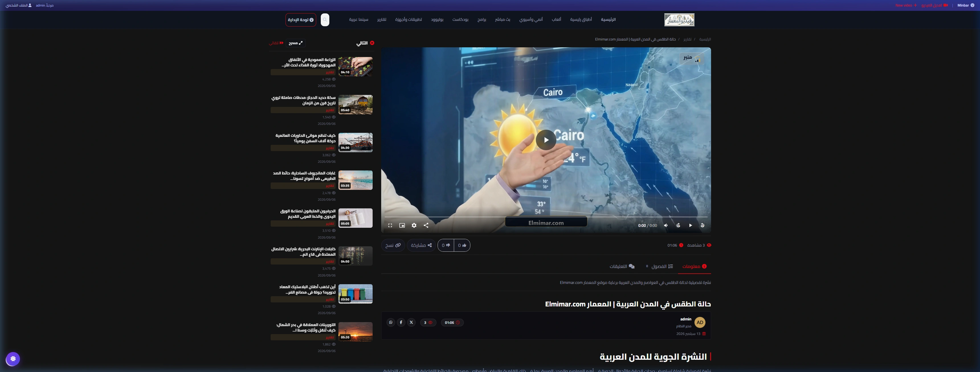Open thumbnail of موانئ الحاويات video

point(355,143)
